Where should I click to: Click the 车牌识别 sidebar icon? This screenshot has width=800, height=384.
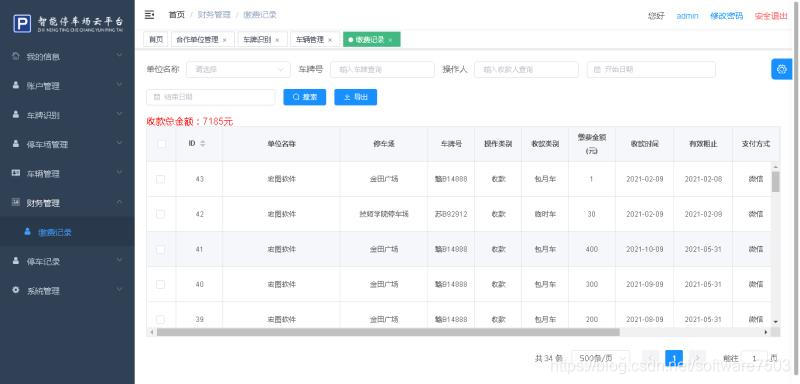16,115
